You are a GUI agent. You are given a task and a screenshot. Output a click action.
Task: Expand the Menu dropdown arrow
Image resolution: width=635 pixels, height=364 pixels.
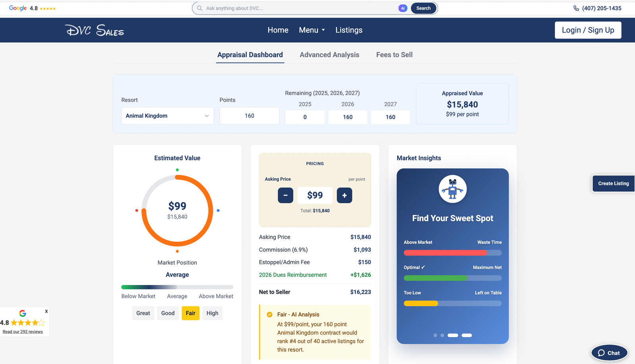(x=323, y=30)
